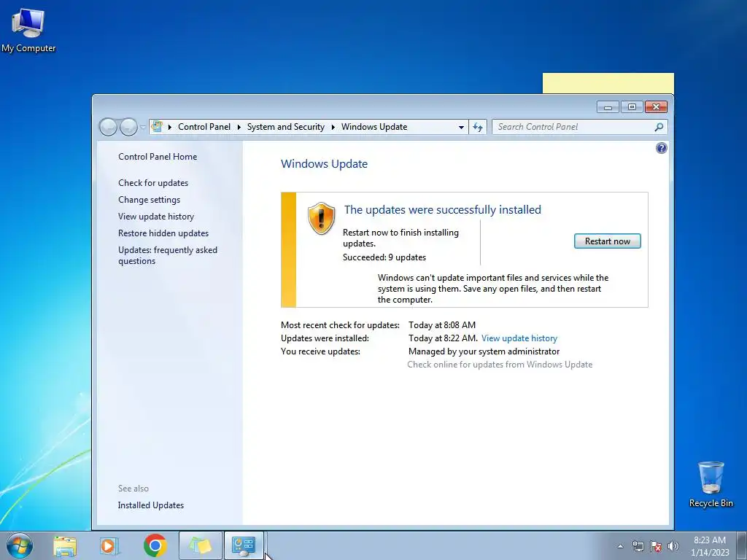
Task: Select View update history in left sidebar
Action: pos(156,216)
